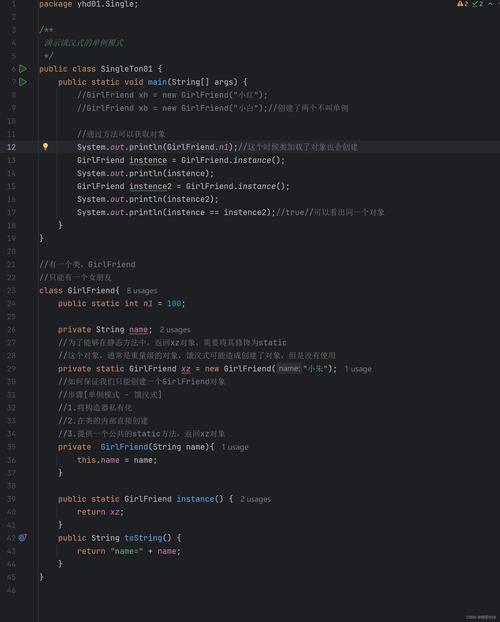Screen dimensions: 500x622
Task: Place cursor on underlined 'instence2' variable
Action: 150,186
